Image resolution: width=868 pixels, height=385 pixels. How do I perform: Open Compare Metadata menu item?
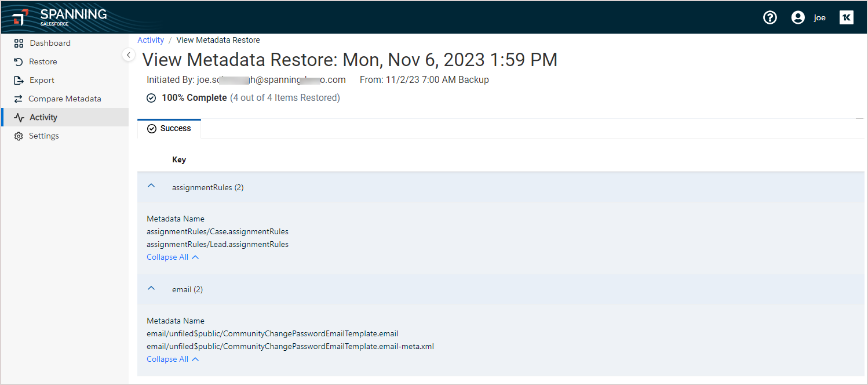click(65, 99)
